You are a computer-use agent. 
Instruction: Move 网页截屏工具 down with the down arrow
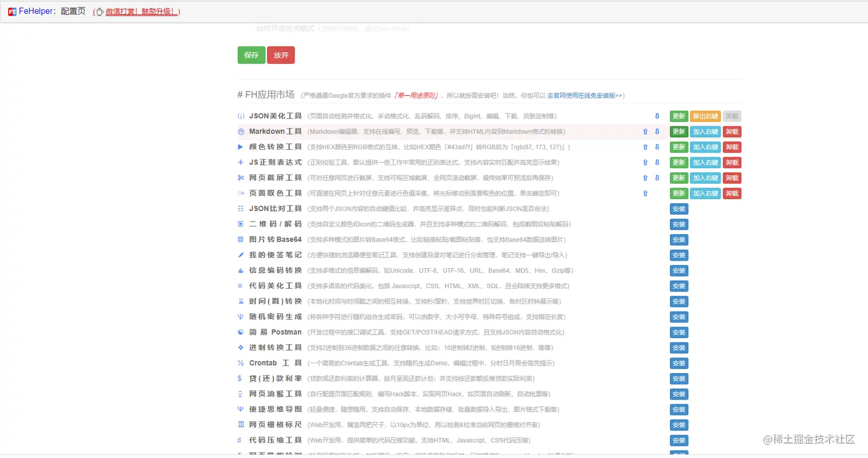coord(657,178)
